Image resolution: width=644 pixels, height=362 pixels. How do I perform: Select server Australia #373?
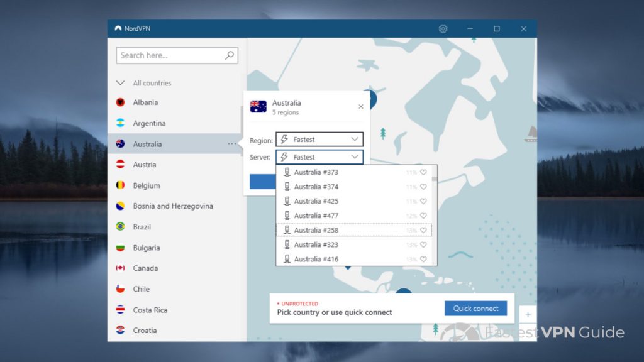354,172
